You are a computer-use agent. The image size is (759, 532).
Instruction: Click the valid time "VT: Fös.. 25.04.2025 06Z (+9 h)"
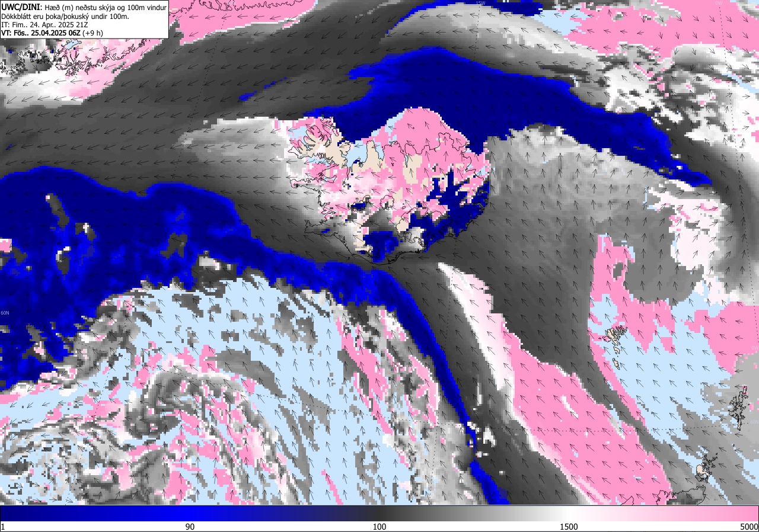pos(52,33)
